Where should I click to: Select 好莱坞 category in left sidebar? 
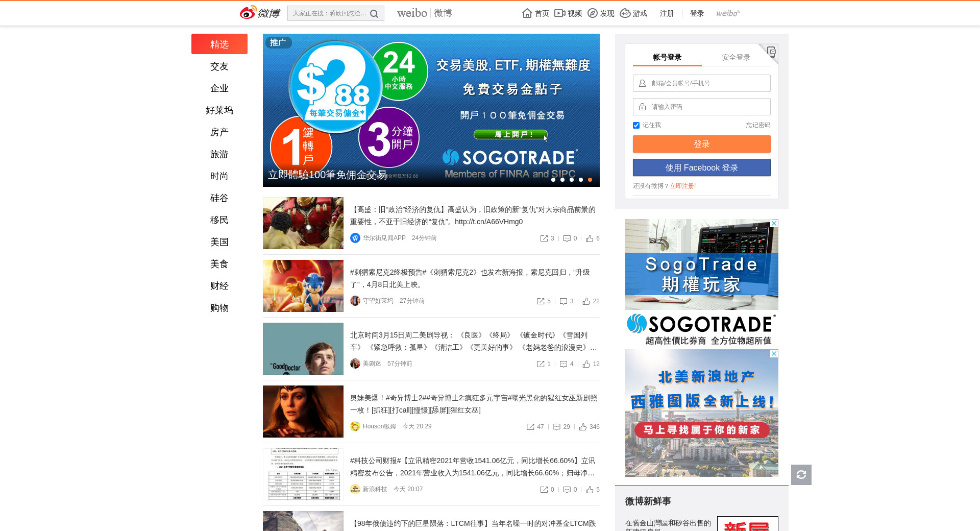pos(219,110)
